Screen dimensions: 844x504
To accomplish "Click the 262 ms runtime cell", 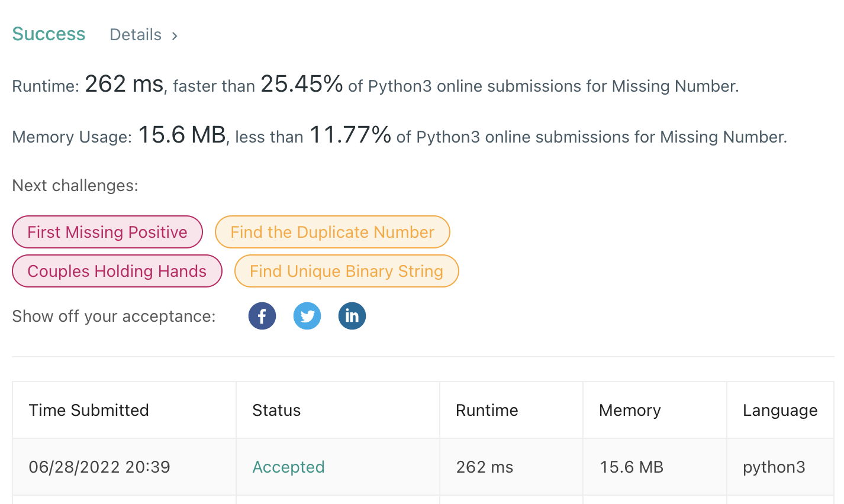I will click(484, 467).
